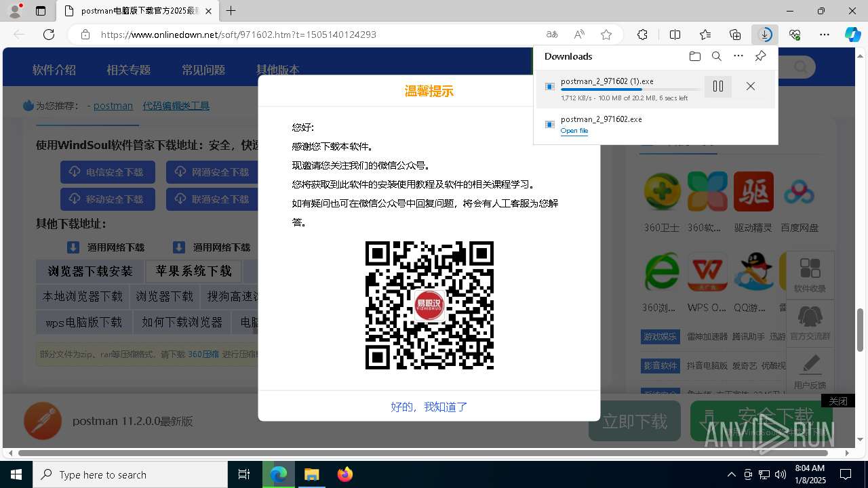This screenshot has height=488, width=868.
Task: Open More options in Downloads panel
Action: [x=738, y=56]
